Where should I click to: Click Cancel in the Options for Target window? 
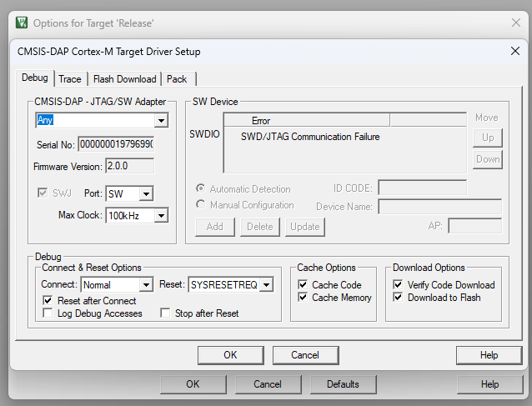click(x=268, y=384)
